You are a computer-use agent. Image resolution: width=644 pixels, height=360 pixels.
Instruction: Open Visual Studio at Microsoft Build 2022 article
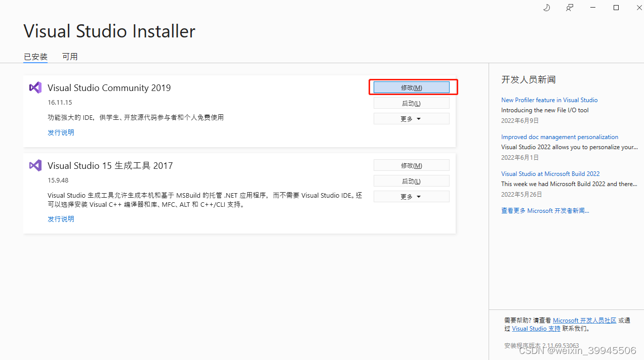coord(550,174)
